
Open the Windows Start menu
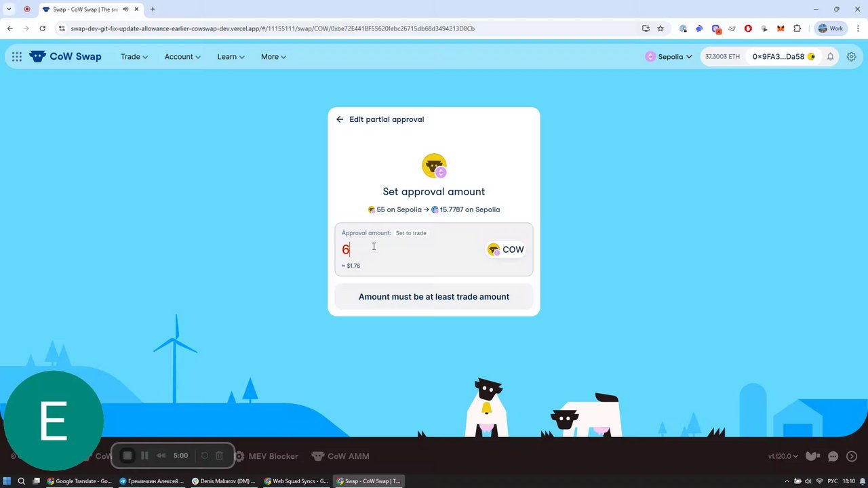click(7, 481)
